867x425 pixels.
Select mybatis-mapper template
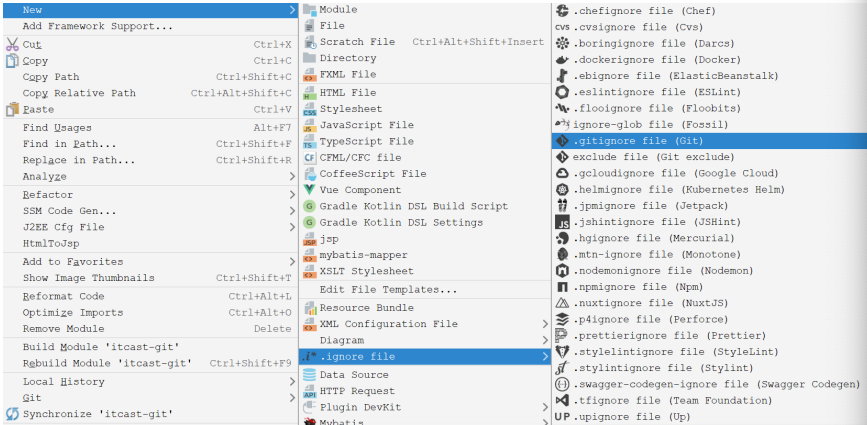[425, 255]
